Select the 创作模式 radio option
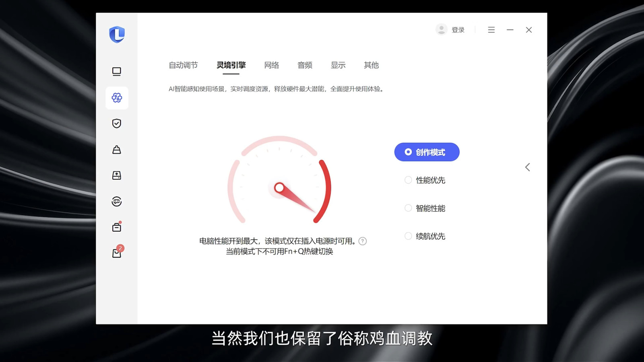This screenshot has height=362, width=644. [x=427, y=152]
